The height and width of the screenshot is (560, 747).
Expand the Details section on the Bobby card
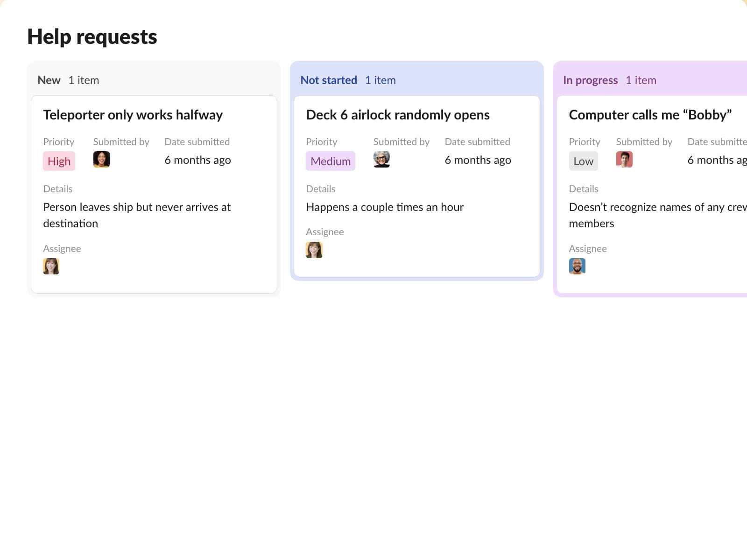point(584,189)
